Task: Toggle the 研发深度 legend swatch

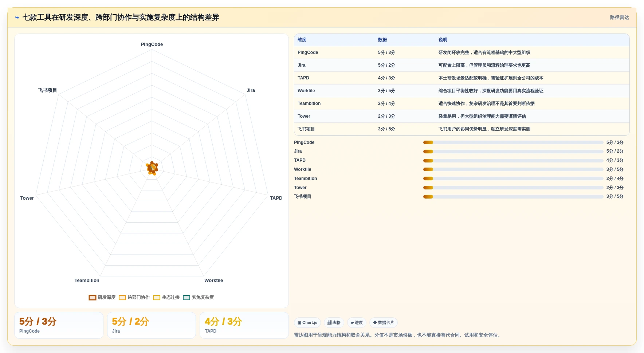Action: pyautogui.click(x=93, y=298)
